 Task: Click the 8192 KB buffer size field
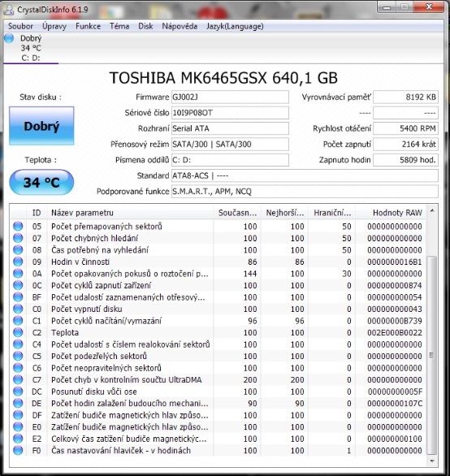click(x=405, y=97)
